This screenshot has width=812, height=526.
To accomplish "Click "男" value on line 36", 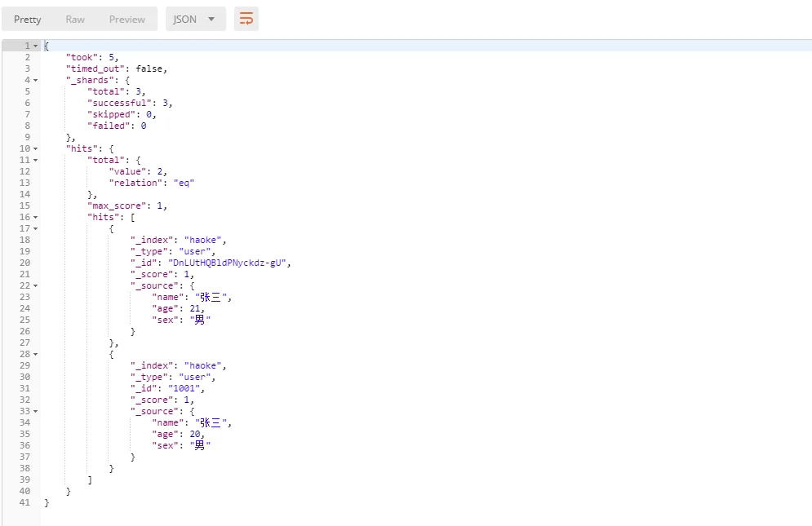I will click(x=200, y=446).
